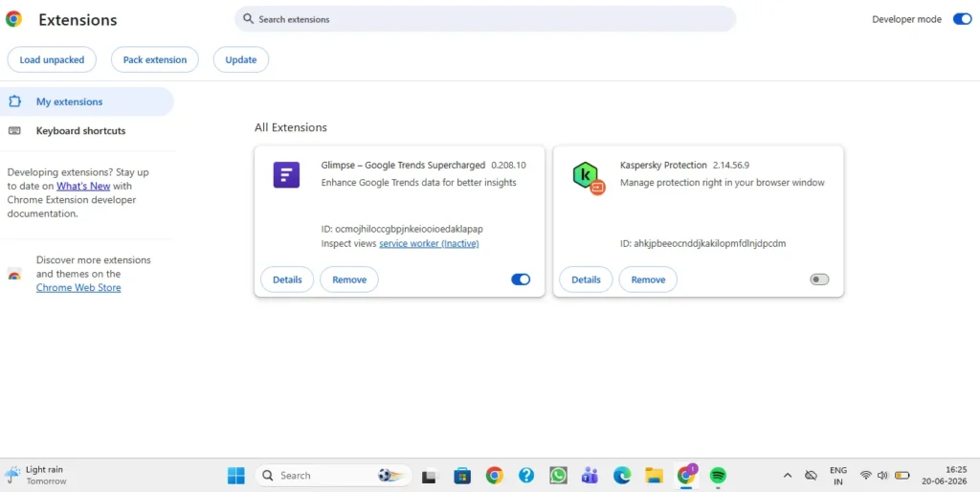This screenshot has height=492, width=980.
Task: Click the Pack extension button
Action: tap(154, 60)
